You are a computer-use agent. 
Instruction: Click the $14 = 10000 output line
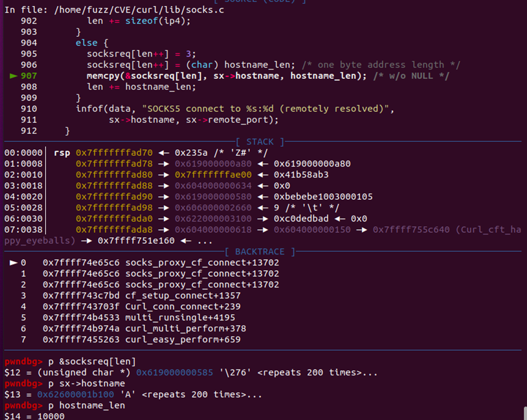[x=34, y=416]
